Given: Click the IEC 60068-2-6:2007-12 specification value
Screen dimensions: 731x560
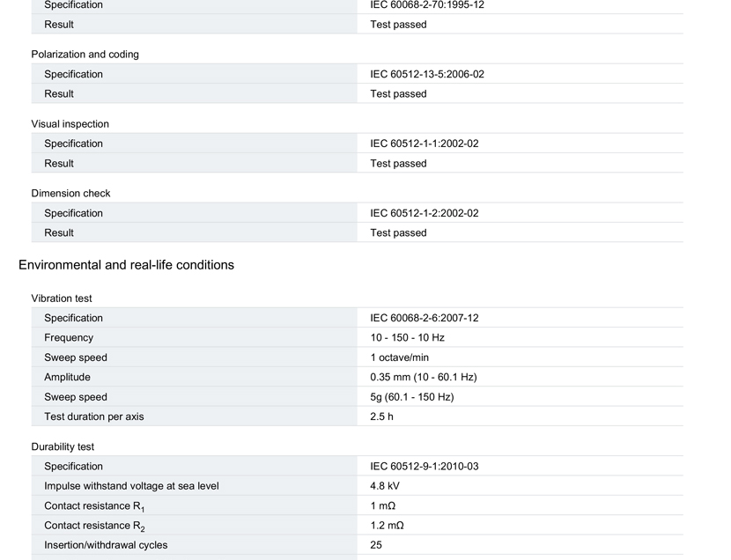Looking at the screenshot, I should (425, 318).
